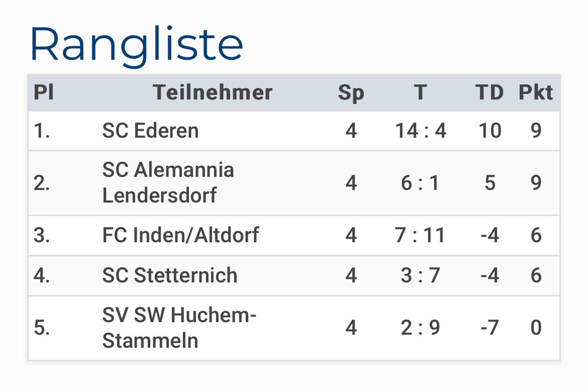
Task: Click goal difference 10 for SC Ederen
Action: tap(490, 131)
